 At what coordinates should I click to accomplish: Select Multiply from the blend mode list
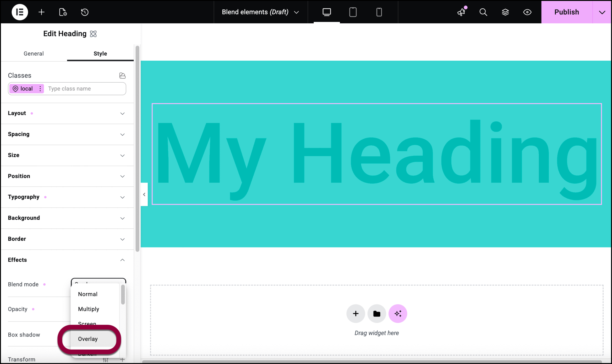(88, 309)
